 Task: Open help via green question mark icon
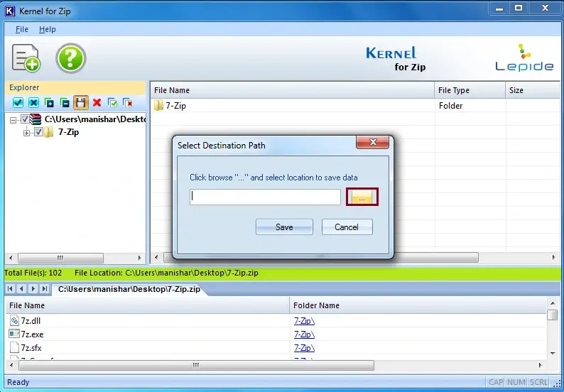(71, 58)
